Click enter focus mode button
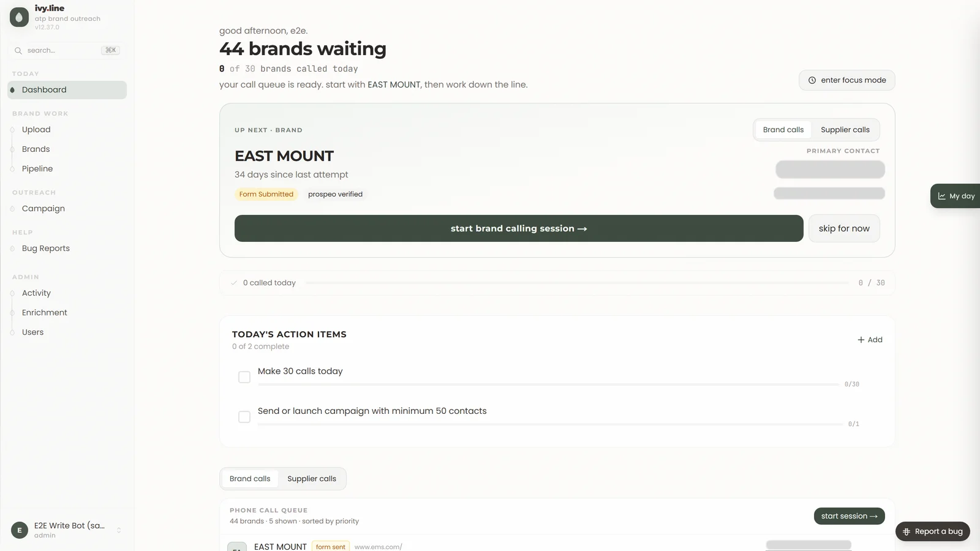980x551 pixels. tap(847, 80)
